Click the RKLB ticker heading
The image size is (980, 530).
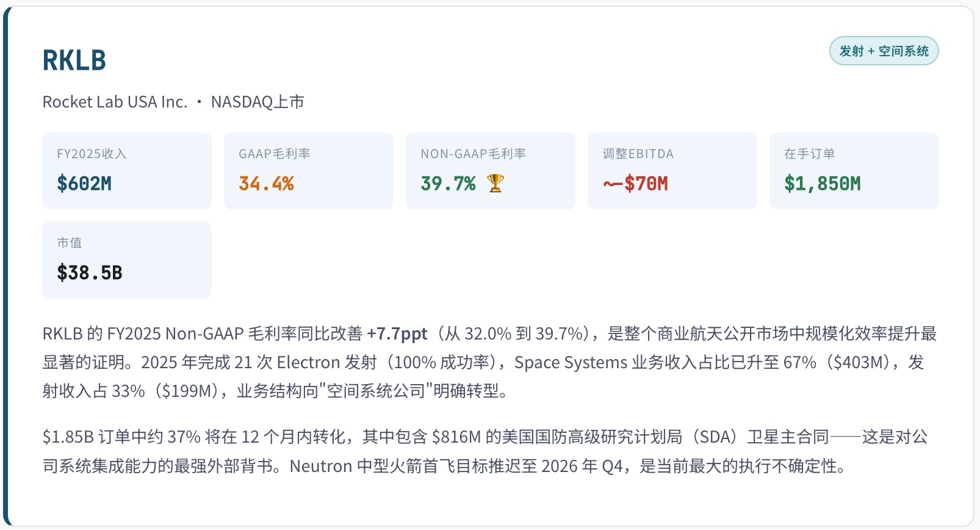point(74,60)
